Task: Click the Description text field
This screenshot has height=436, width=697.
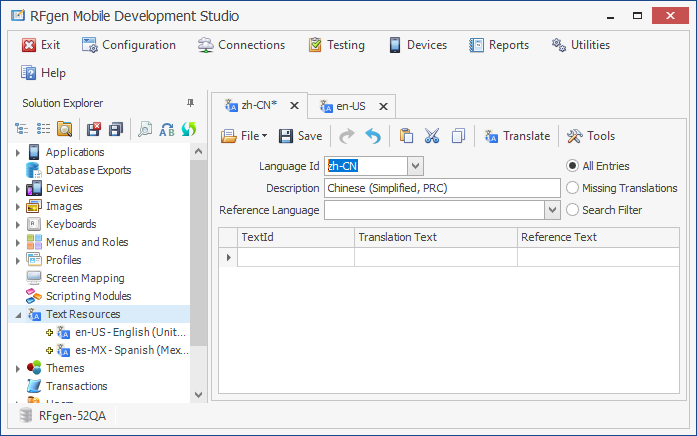Action: (x=442, y=188)
